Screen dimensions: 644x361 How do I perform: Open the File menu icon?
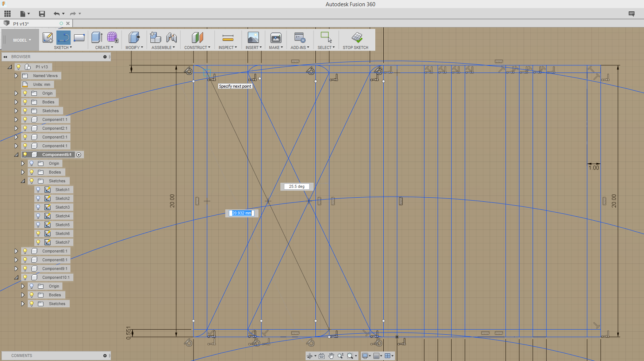(23, 14)
